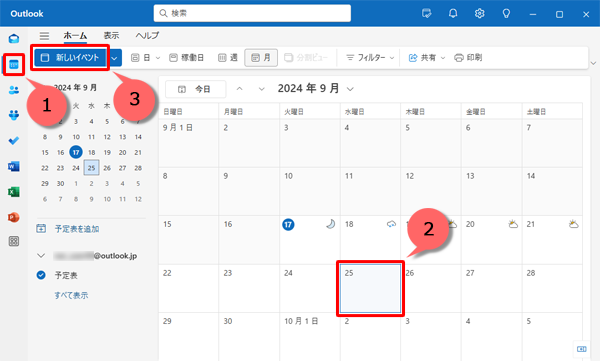This screenshot has width=600, height=361.
Task: Open the 共有 share dropdown
Action: pos(427,58)
